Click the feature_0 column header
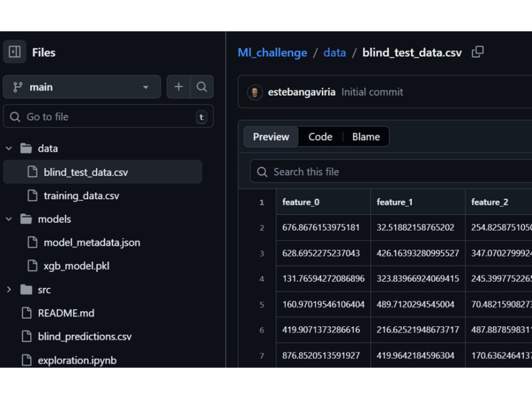Viewport: 532px width, 399px height. coord(323,202)
